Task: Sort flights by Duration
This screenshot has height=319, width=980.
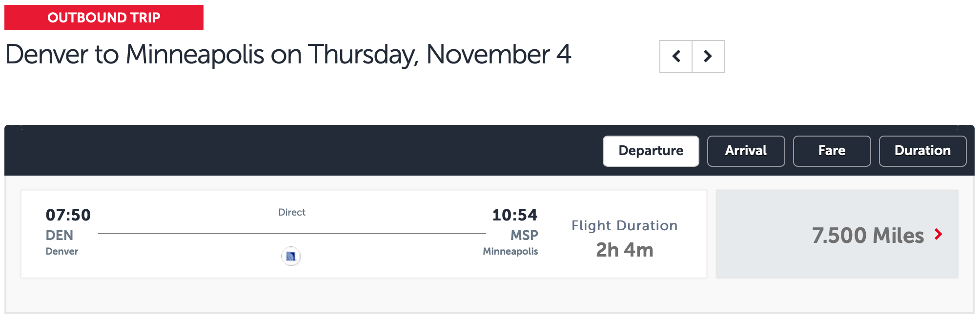Action: click(922, 151)
